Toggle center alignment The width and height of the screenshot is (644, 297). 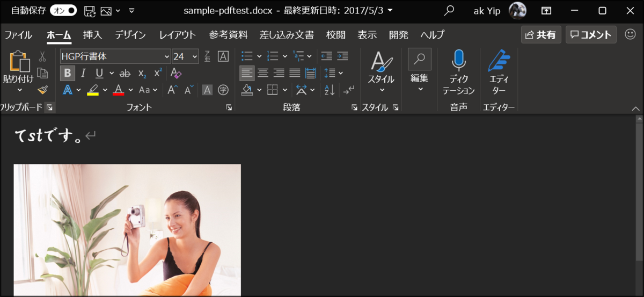point(263,73)
